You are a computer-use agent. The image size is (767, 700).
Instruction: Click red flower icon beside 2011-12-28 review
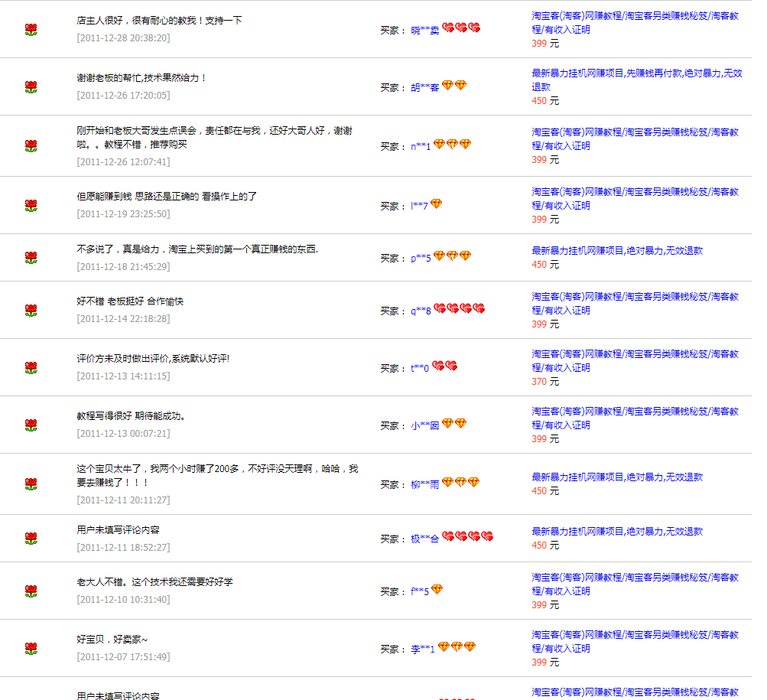pyautogui.click(x=31, y=30)
